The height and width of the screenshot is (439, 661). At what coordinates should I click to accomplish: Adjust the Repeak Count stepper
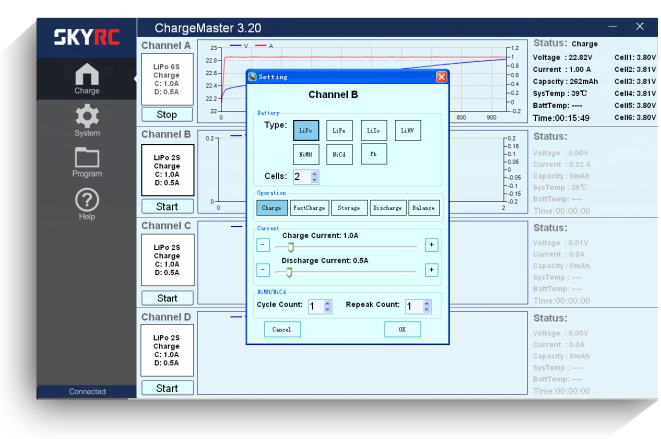coord(425,307)
